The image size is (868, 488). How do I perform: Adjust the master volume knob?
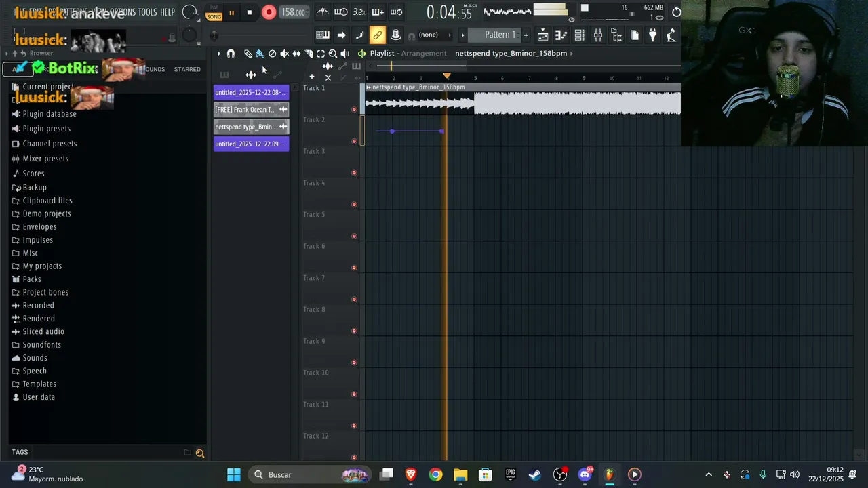pos(190,12)
